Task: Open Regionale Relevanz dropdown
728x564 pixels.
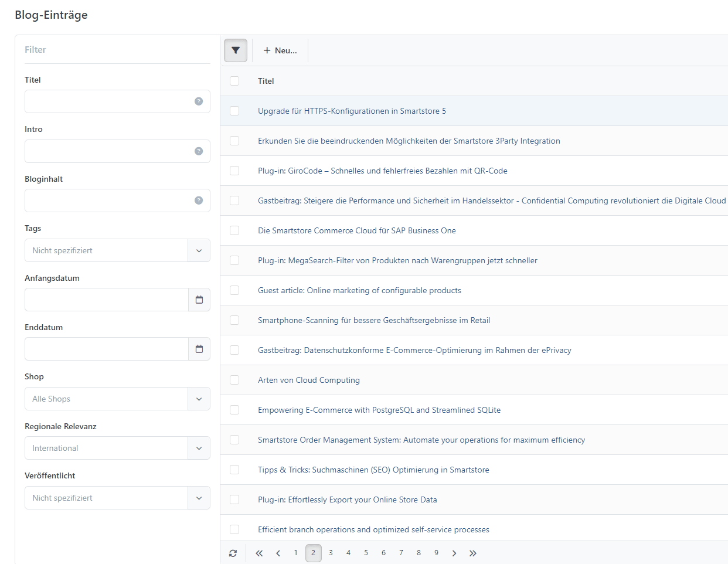Action: tap(117, 448)
